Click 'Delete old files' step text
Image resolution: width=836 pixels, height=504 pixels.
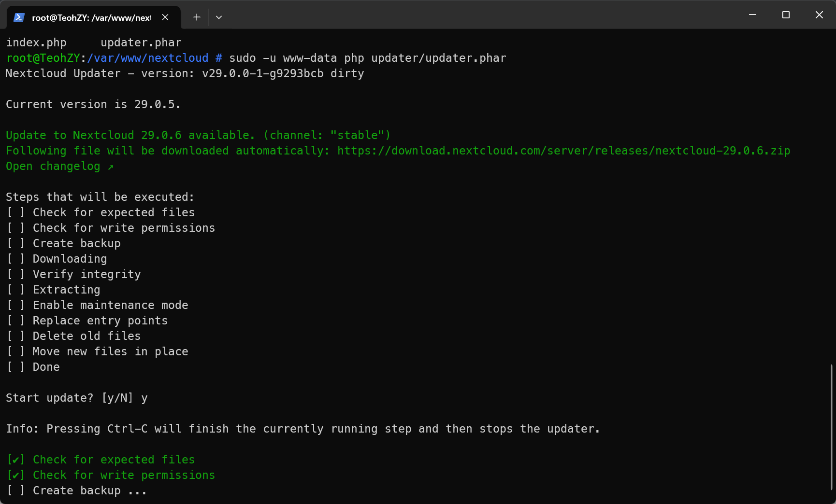click(x=87, y=336)
